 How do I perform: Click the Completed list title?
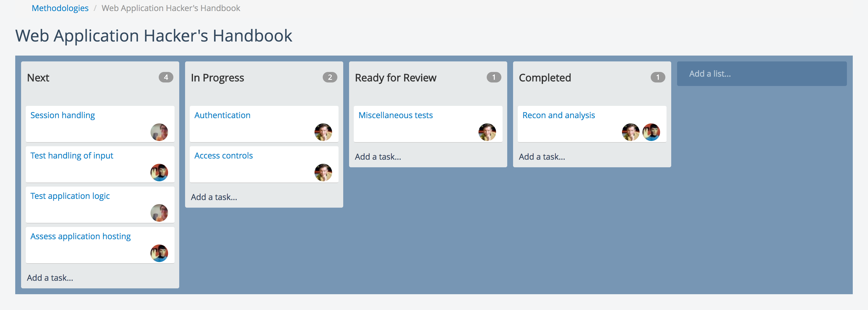click(x=545, y=78)
